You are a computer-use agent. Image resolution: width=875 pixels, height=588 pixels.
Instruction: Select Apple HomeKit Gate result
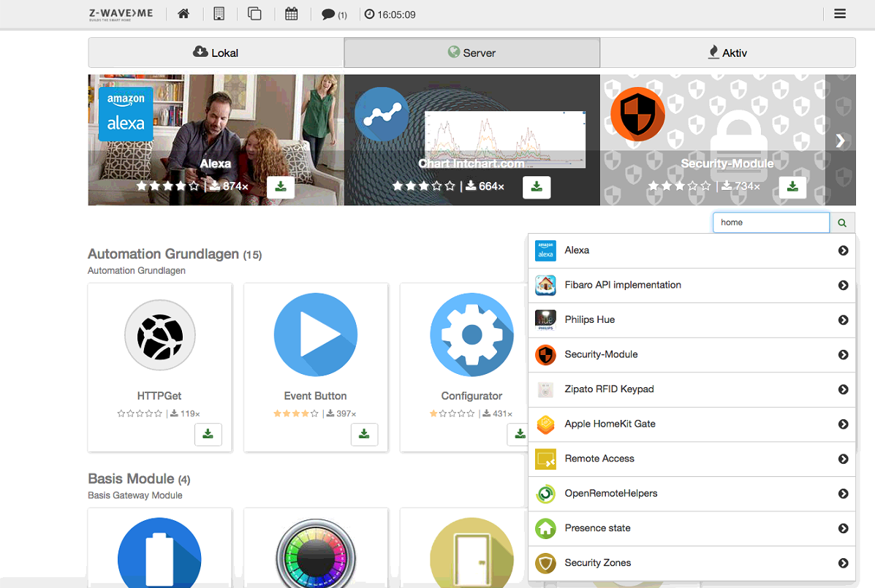pos(692,424)
